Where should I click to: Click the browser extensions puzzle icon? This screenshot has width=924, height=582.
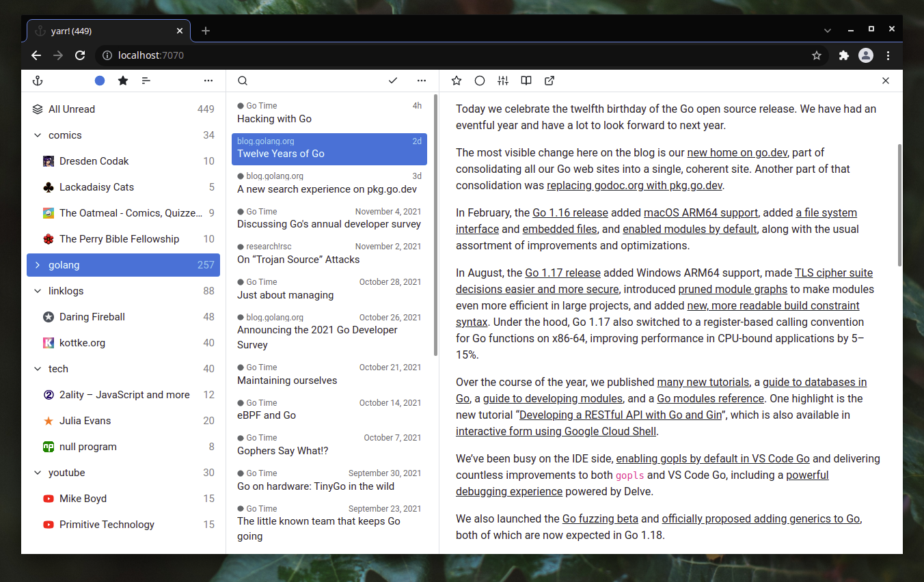coord(843,55)
